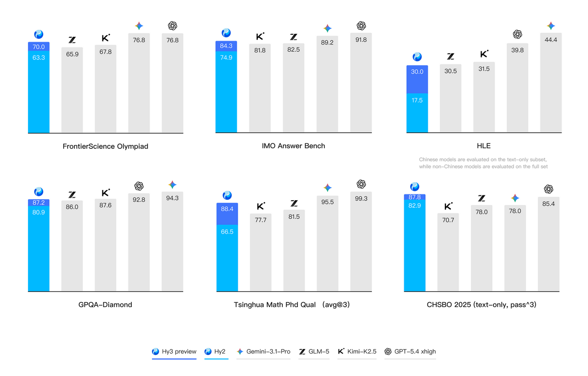Click the GLM Z icon in CHSBO 2025 chart
588x376 pixels.
[482, 198]
